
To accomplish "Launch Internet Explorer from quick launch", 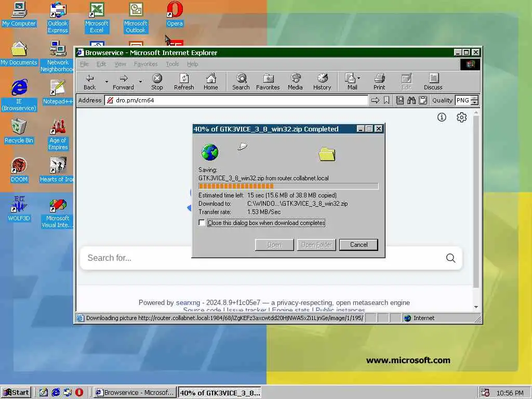I will [55, 393].
